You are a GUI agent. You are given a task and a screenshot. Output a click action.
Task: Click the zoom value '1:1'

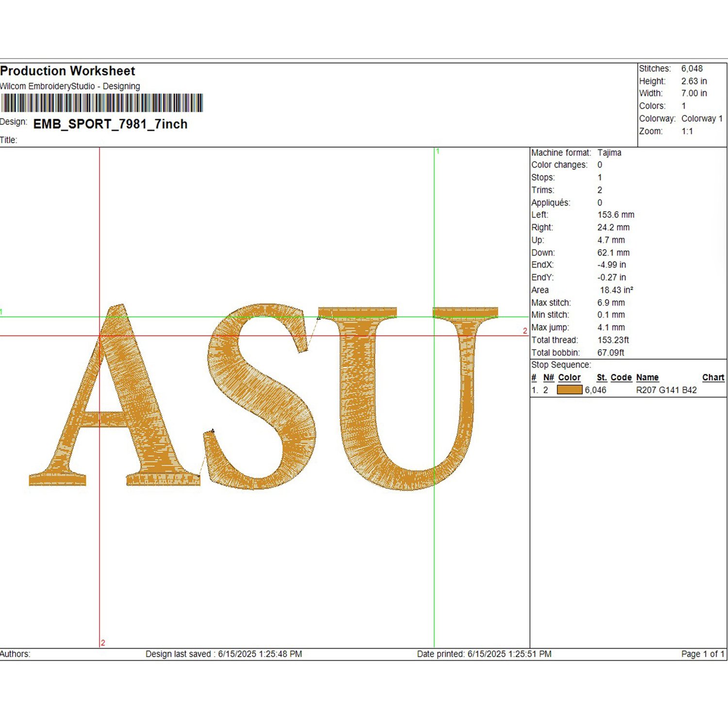pos(687,131)
